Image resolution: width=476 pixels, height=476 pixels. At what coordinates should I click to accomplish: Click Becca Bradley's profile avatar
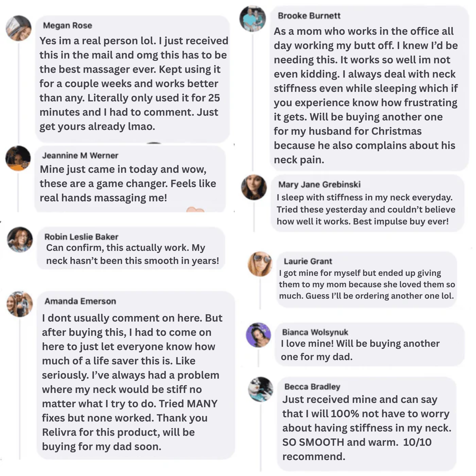pyautogui.click(x=261, y=389)
